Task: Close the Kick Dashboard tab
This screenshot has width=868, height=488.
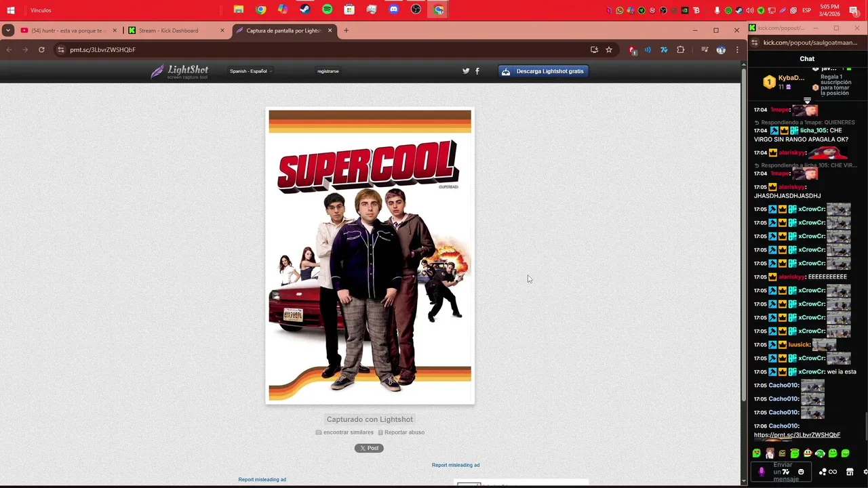Action: coord(222,30)
